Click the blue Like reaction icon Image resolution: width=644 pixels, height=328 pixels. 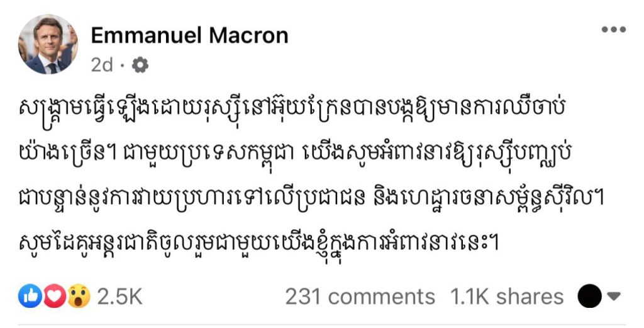[x=29, y=296]
